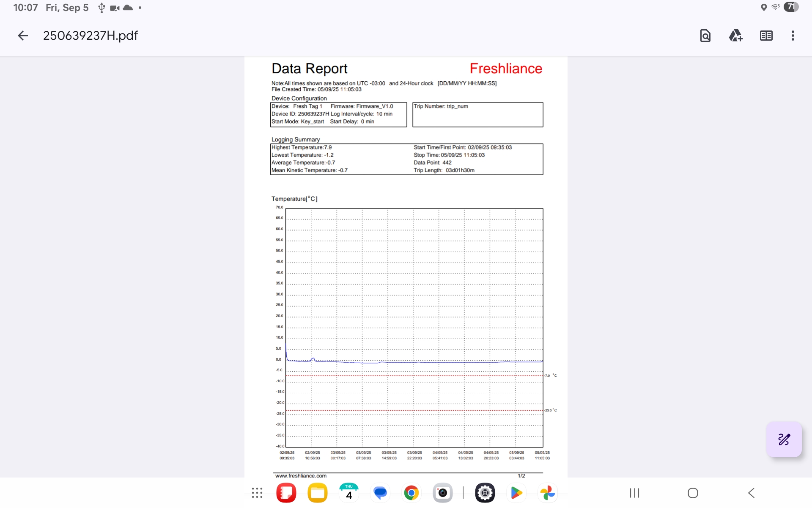Open the red notes app icon
The height and width of the screenshot is (508, 812).
point(286,493)
